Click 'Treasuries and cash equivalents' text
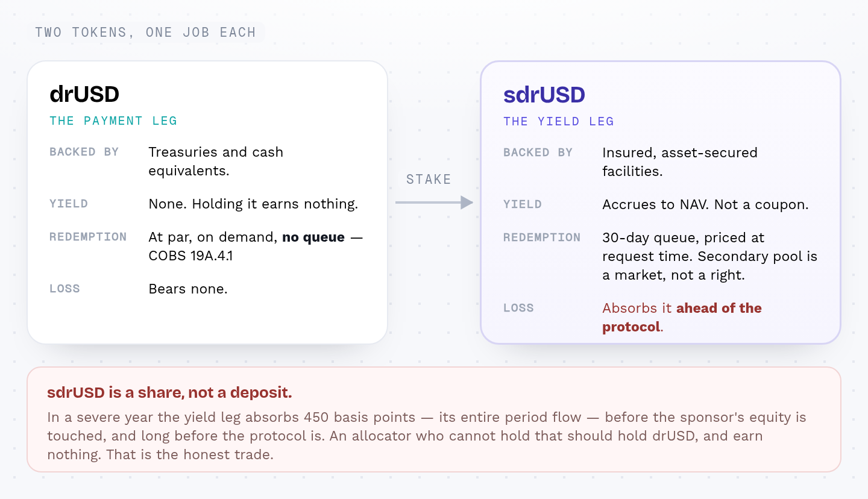The width and height of the screenshot is (868, 499). [x=216, y=161]
